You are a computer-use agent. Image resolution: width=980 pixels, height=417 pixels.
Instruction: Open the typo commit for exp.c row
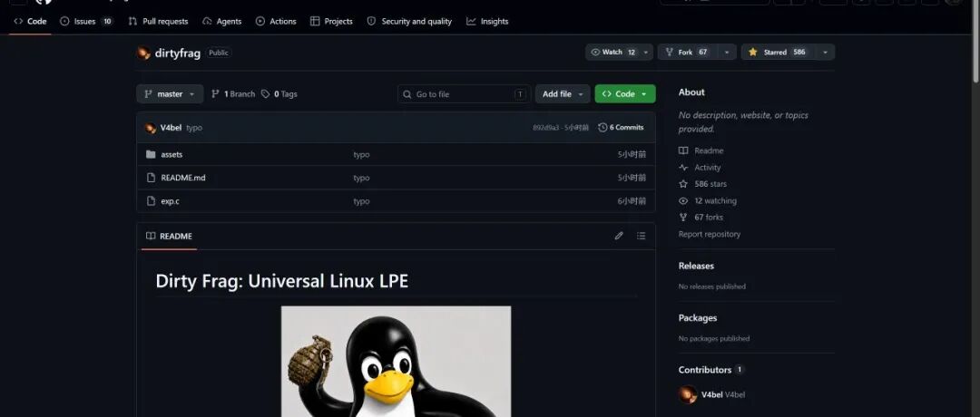click(361, 201)
